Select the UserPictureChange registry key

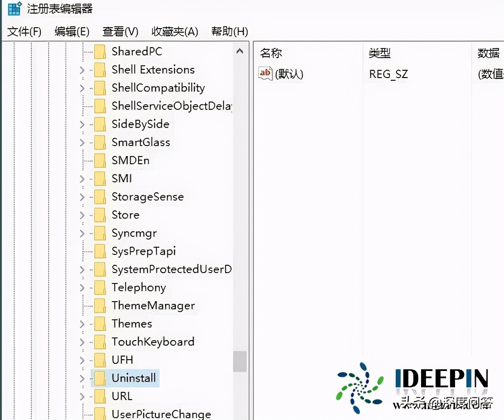coord(161,413)
